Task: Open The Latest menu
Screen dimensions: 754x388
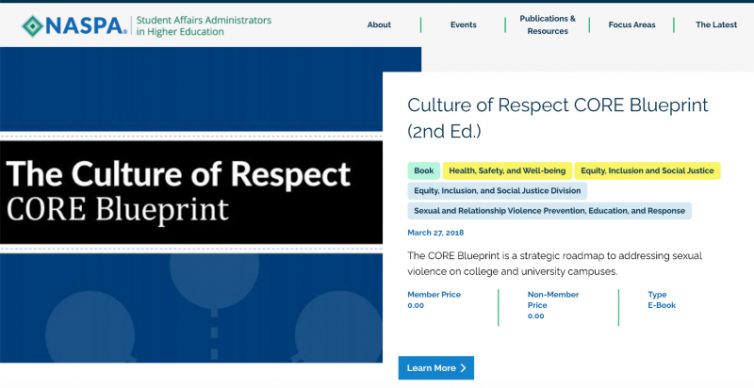Action: click(716, 25)
